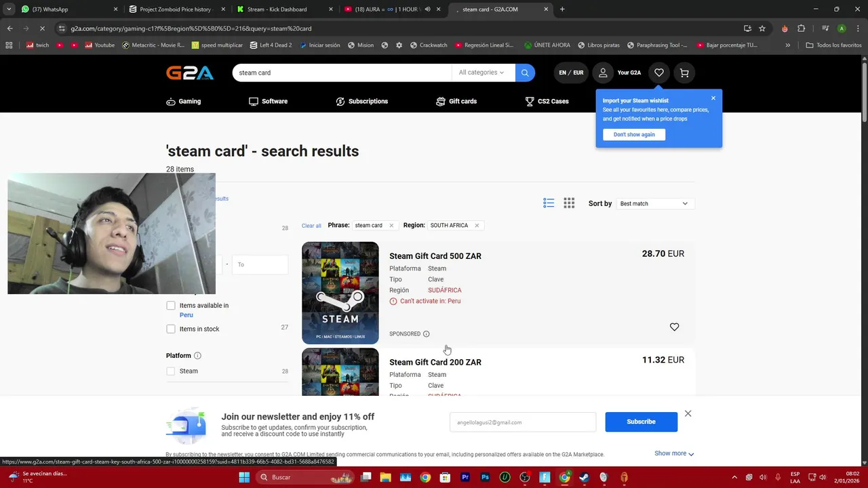Check 'Items in stock' filter
868x488 pixels.
point(171,329)
